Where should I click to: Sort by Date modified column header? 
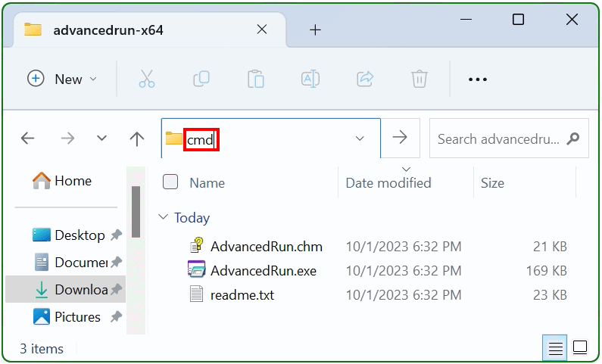(388, 182)
